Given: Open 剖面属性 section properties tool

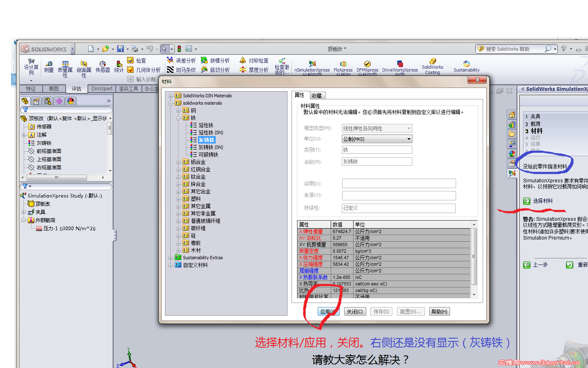Looking at the screenshot, I should (84, 69).
